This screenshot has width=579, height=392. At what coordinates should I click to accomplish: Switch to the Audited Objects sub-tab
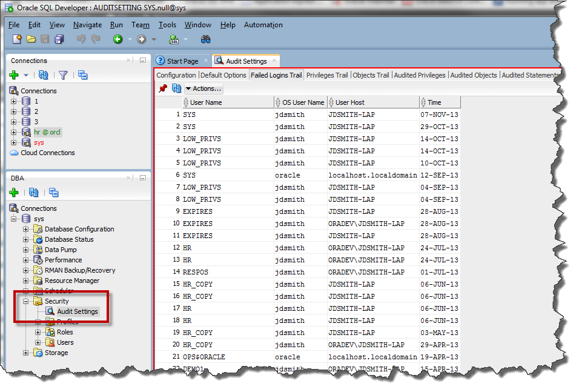(474, 75)
